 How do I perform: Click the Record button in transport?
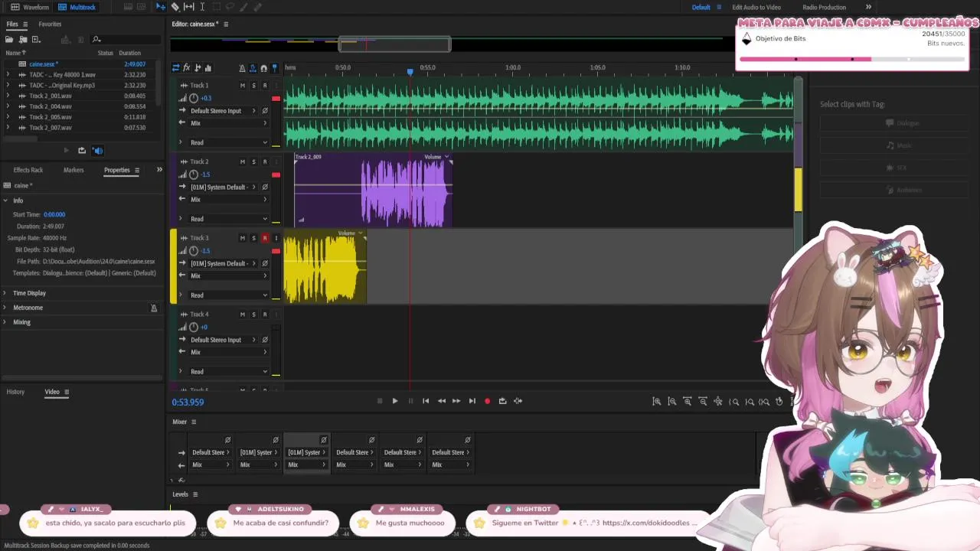pyautogui.click(x=487, y=401)
